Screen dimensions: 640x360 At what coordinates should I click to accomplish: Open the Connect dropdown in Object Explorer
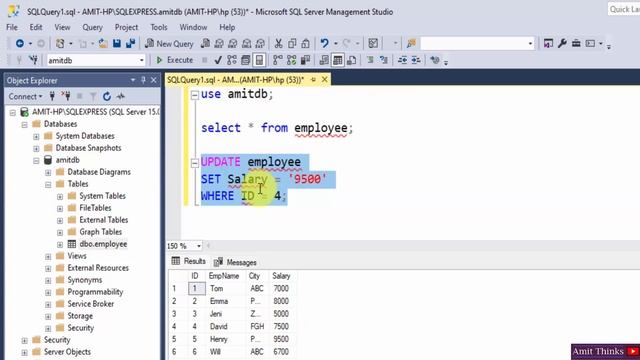tap(26, 96)
